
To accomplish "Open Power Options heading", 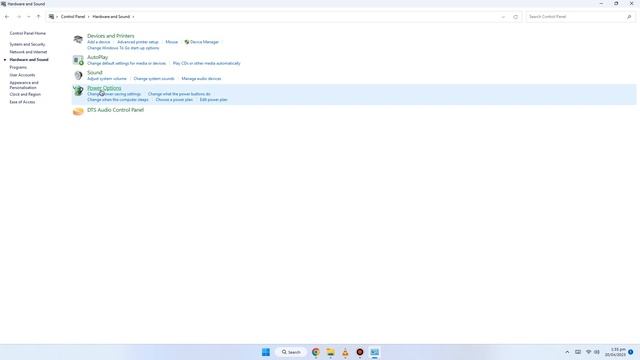I will coord(104,88).
